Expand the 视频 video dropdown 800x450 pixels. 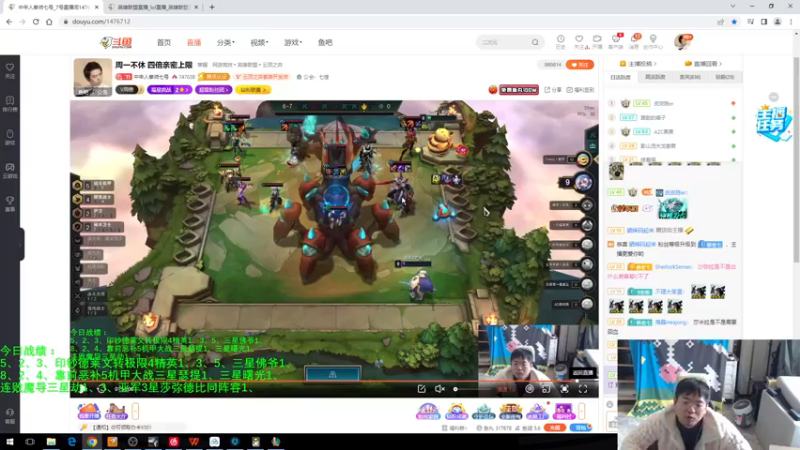pos(259,42)
